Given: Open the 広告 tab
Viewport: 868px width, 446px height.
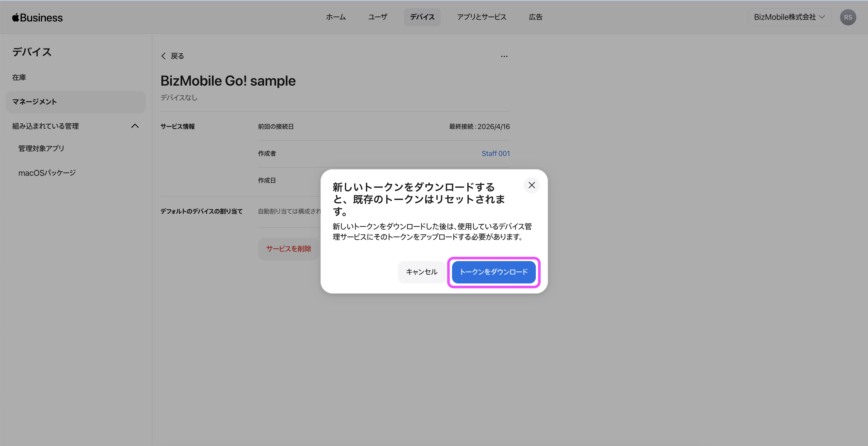Looking at the screenshot, I should [x=535, y=17].
